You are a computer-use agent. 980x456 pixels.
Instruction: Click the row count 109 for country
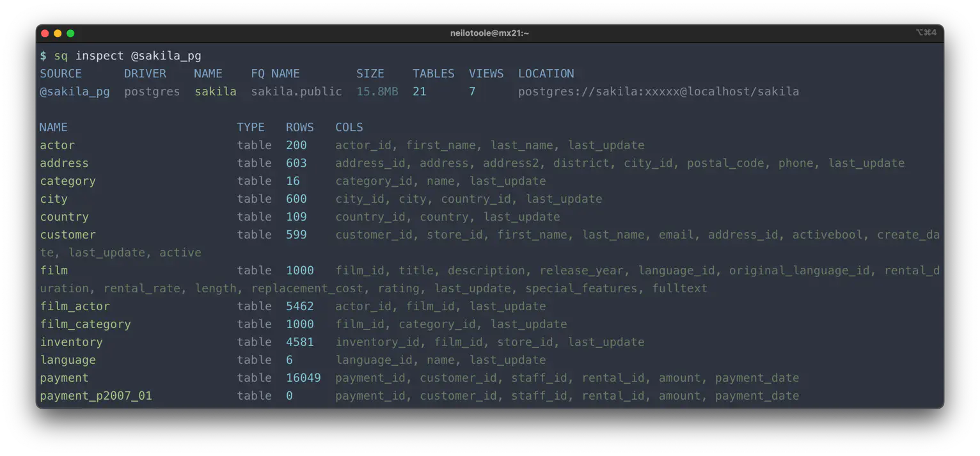tap(297, 217)
